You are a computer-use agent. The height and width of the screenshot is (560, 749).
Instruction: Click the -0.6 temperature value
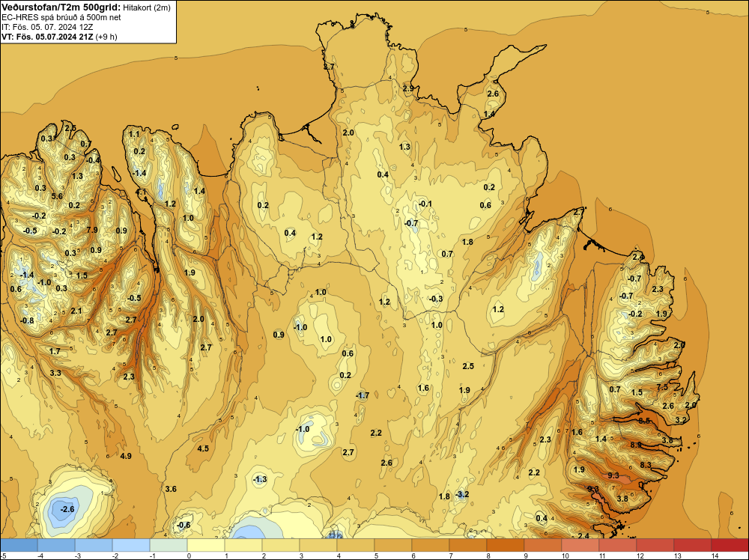[x=184, y=525]
